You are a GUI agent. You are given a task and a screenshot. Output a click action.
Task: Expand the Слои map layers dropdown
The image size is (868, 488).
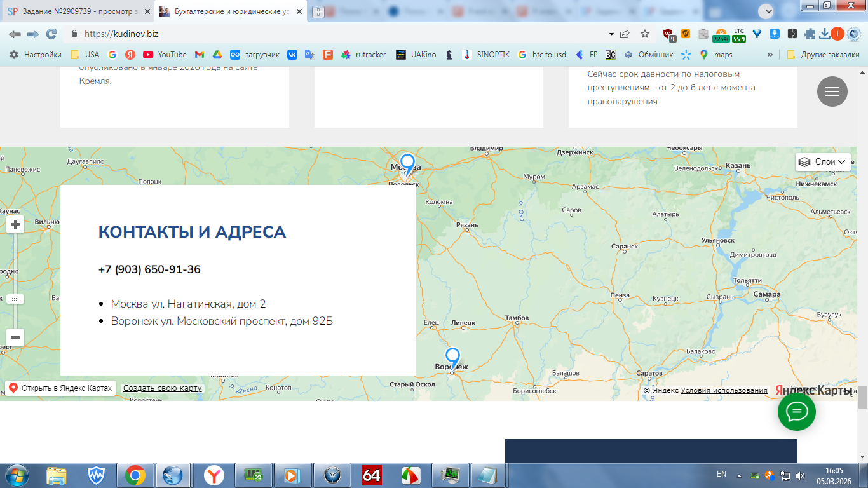coord(823,162)
